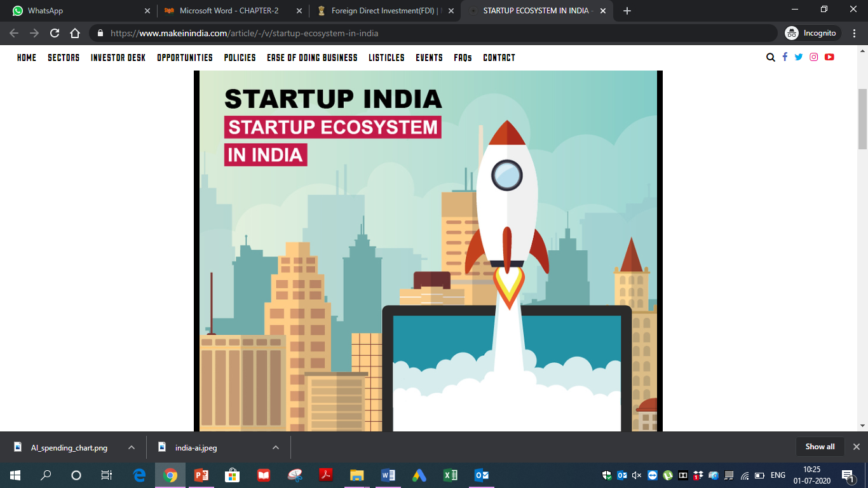Open the Facebook social icon
This screenshot has width=868, height=488.
pyautogui.click(x=785, y=57)
